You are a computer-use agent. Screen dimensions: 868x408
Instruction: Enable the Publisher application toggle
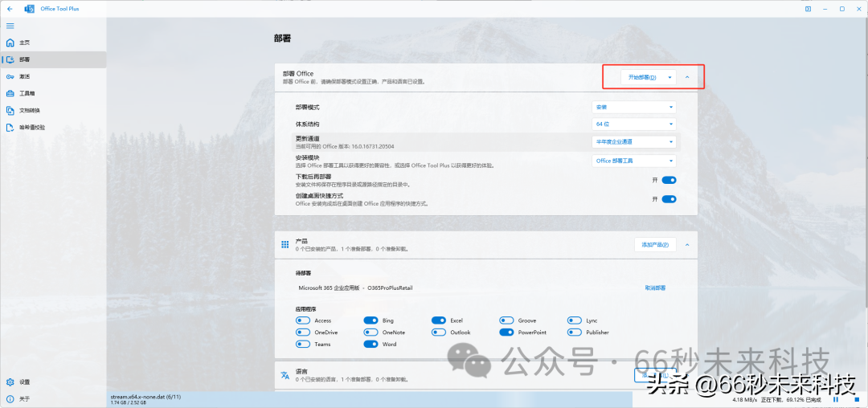[x=575, y=333]
